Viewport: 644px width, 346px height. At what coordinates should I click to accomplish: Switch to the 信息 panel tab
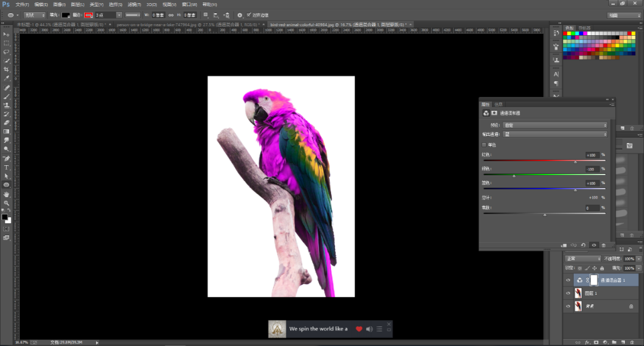499,104
